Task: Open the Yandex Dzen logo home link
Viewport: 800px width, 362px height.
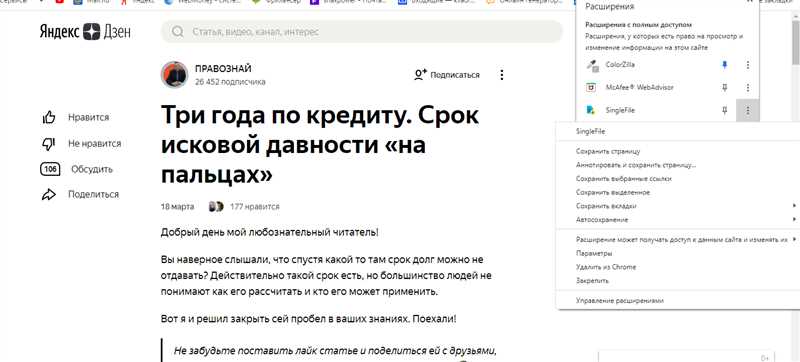Action: (x=85, y=32)
